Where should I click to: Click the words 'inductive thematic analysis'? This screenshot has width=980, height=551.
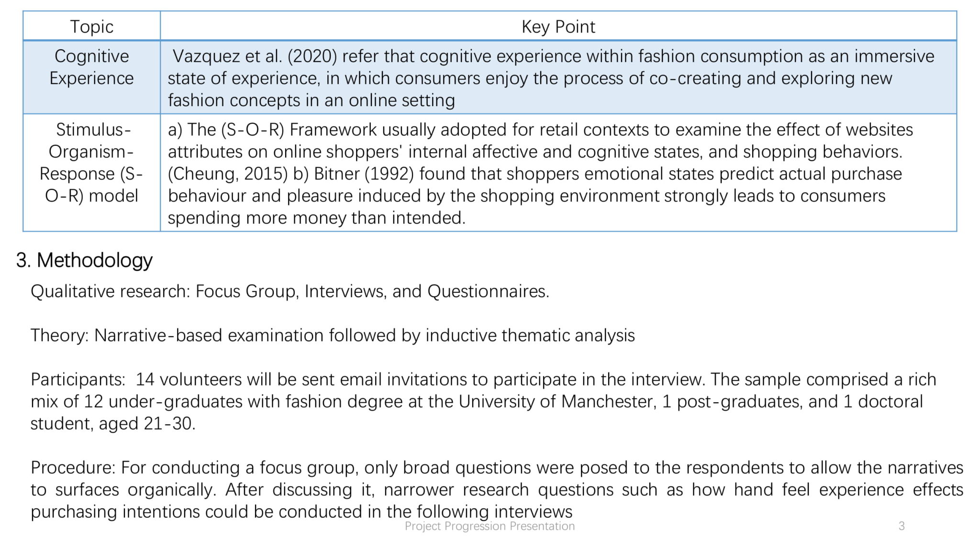(x=530, y=335)
